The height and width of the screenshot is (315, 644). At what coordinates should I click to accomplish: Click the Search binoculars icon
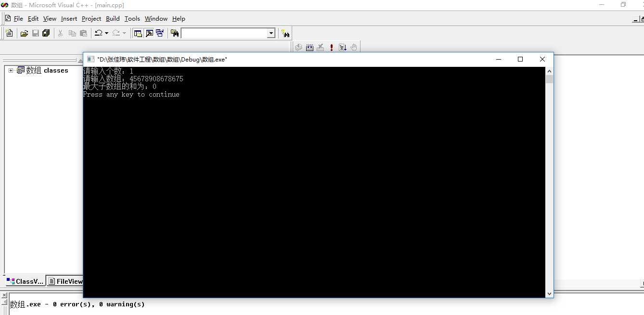[x=286, y=33]
